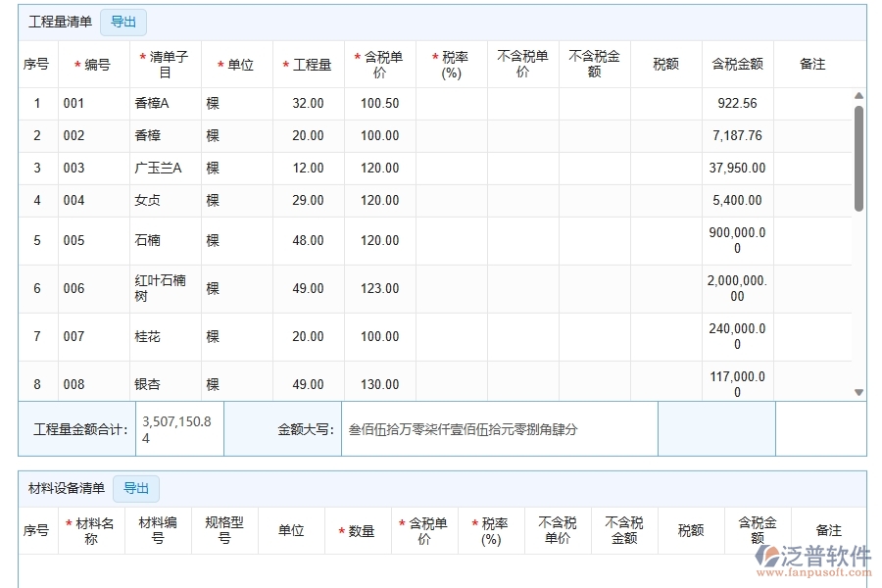This screenshot has width=882, height=588.
Task: Export the 材料设备清单 using the 导出 button
Action: tap(136, 488)
